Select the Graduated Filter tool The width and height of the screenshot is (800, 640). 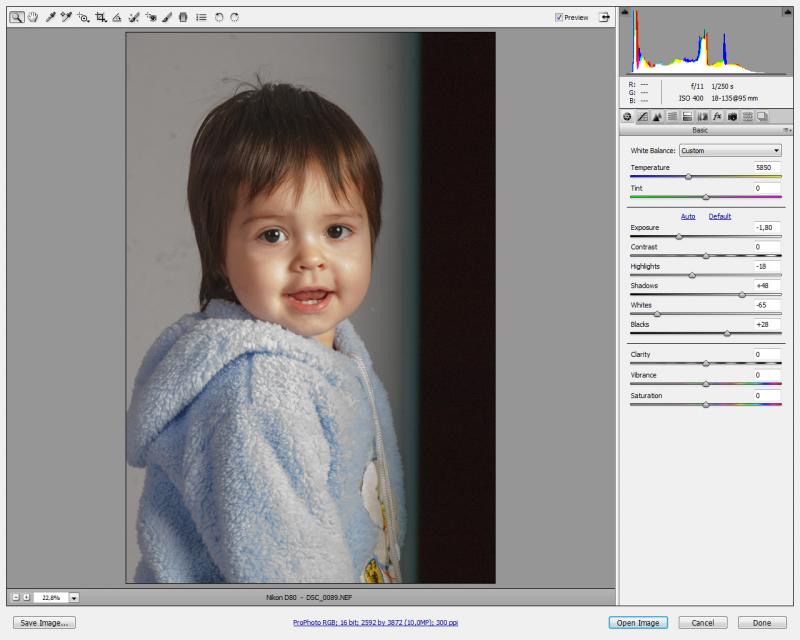(183, 17)
